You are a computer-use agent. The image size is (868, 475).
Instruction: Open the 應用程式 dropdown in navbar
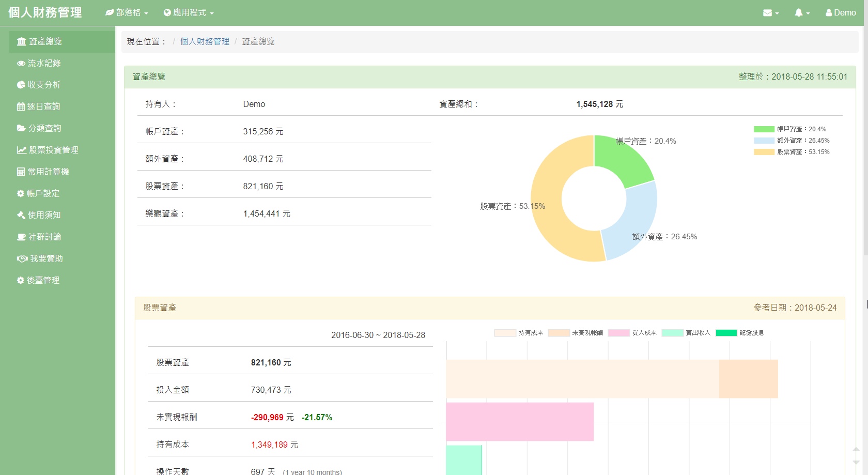(x=189, y=12)
